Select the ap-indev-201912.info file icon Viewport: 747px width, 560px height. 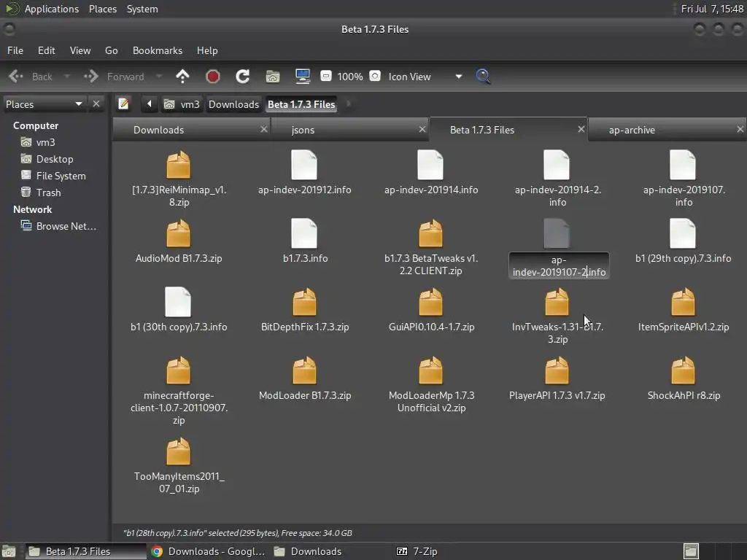(x=304, y=165)
